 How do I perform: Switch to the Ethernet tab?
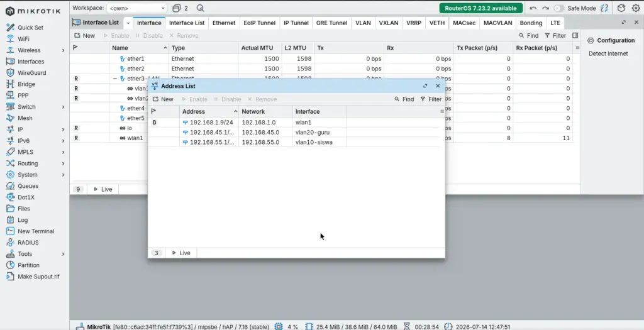coord(224,23)
